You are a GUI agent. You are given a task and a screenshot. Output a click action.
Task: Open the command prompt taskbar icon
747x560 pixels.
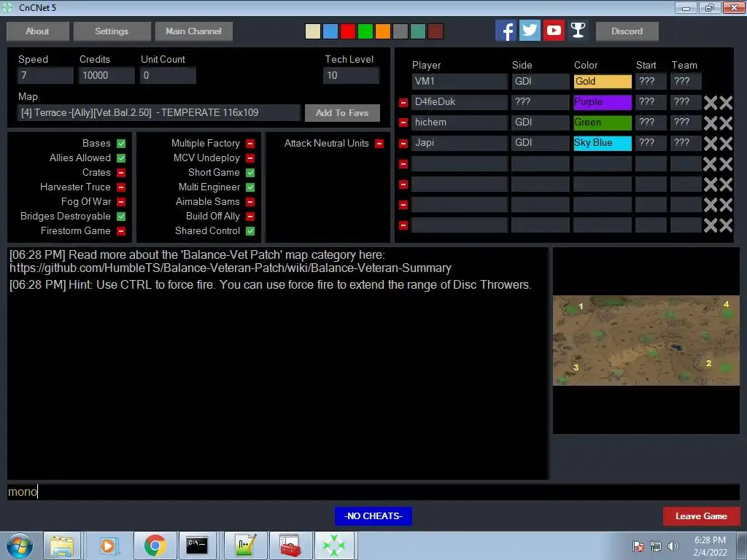[x=197, y=545]
